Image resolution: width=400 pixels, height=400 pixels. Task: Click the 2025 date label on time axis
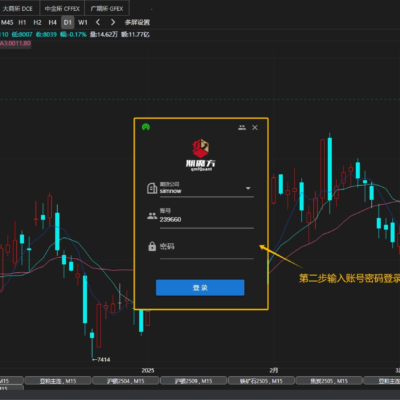(x=148, y=370)
